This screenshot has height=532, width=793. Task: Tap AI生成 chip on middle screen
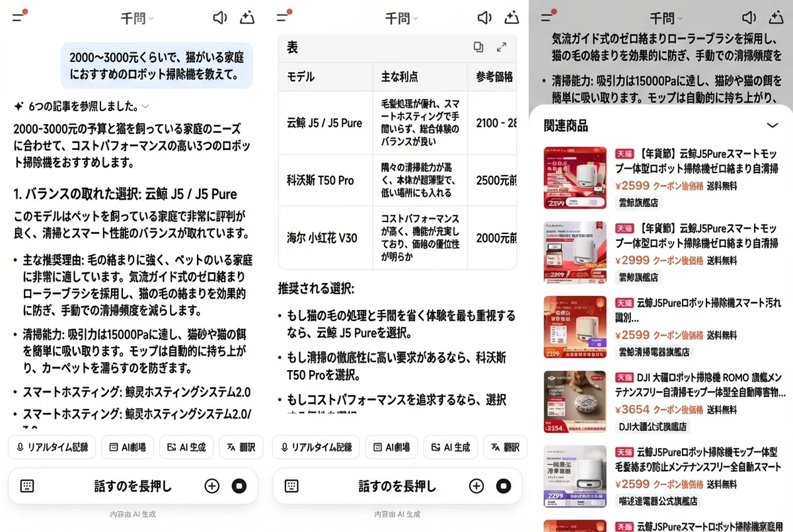(451, 447)
